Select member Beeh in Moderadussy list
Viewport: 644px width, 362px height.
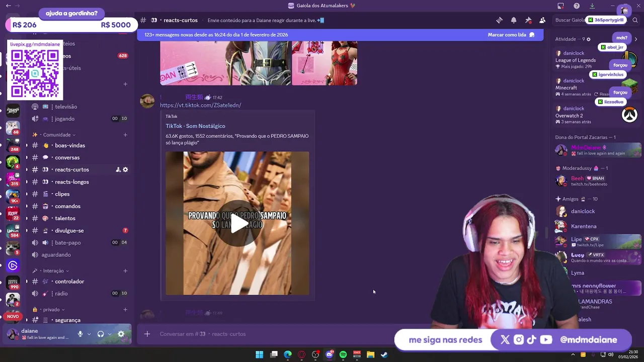tap(597, 181)
